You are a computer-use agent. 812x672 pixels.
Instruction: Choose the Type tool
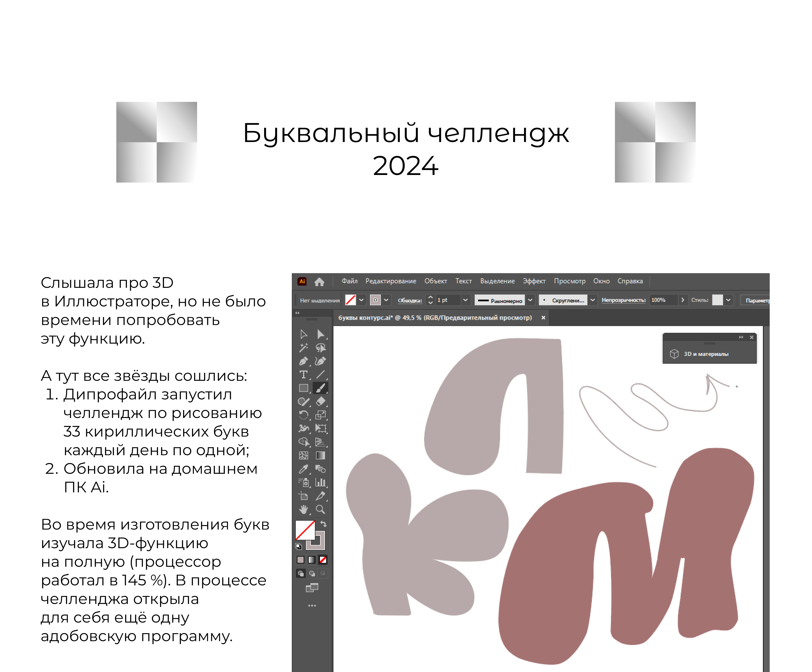click(303, 374)
